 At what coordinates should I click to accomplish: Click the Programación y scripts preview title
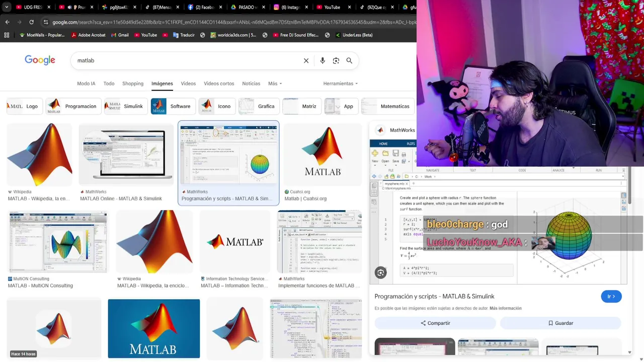pyautogui.click(x=435, y=297)
